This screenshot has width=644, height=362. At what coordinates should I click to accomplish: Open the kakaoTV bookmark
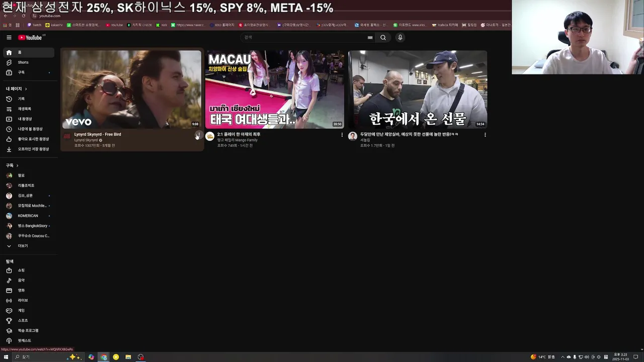(54, 25)
